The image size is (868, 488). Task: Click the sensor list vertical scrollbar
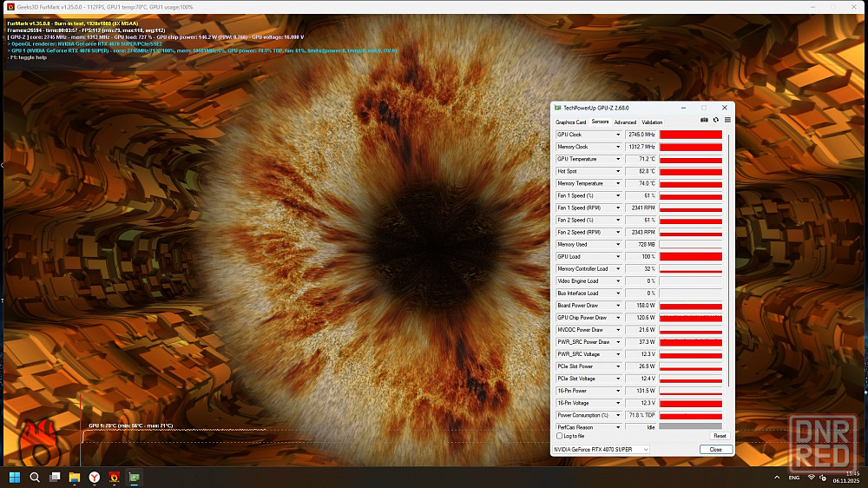729,260
